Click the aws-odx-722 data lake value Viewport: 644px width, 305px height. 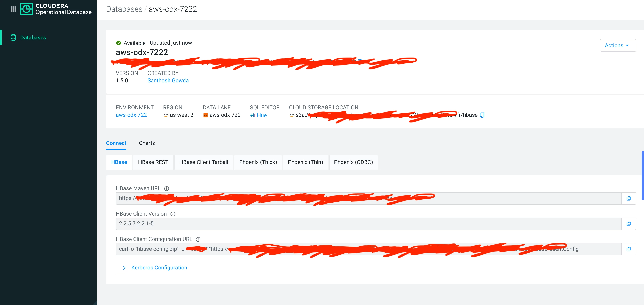(225, 115)
